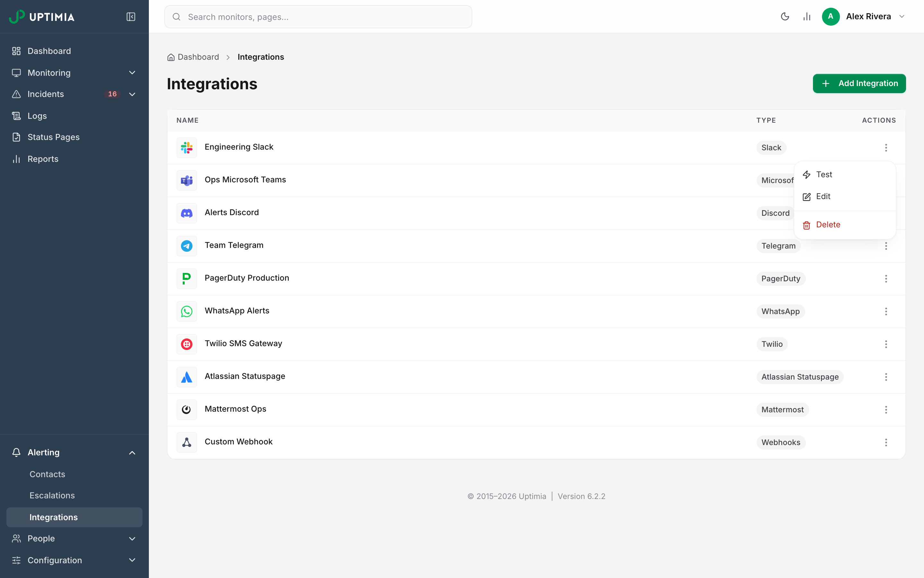
Task: Open actions menu for Engineering Slack
Action: (x=886, y=148)
